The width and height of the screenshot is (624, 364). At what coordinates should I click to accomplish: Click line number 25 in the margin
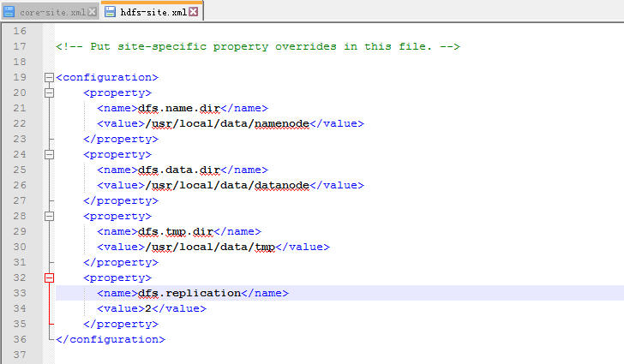[x=20, y=170]
